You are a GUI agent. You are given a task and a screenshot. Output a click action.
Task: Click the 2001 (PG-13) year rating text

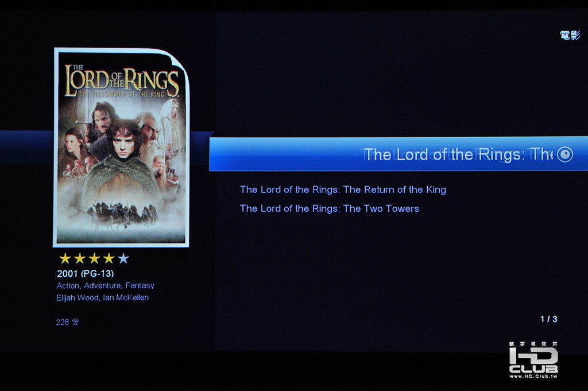click(85, 273)
